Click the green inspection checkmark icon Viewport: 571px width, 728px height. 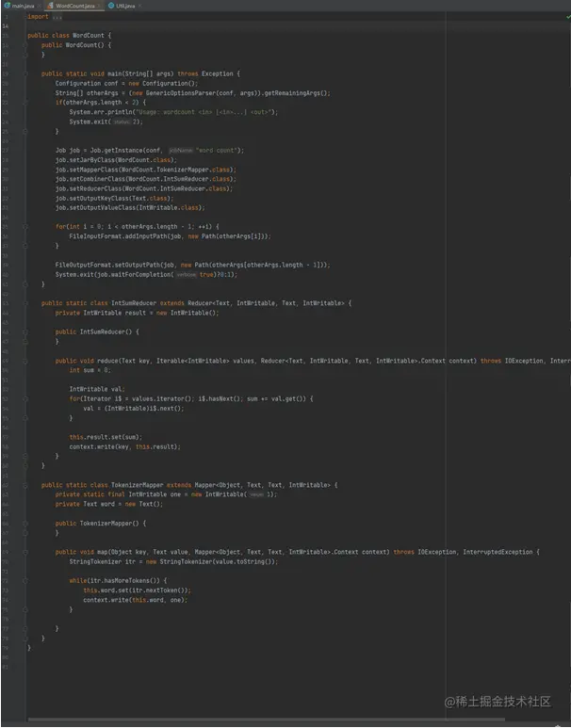pyautogui.click(x=568, y=17)
